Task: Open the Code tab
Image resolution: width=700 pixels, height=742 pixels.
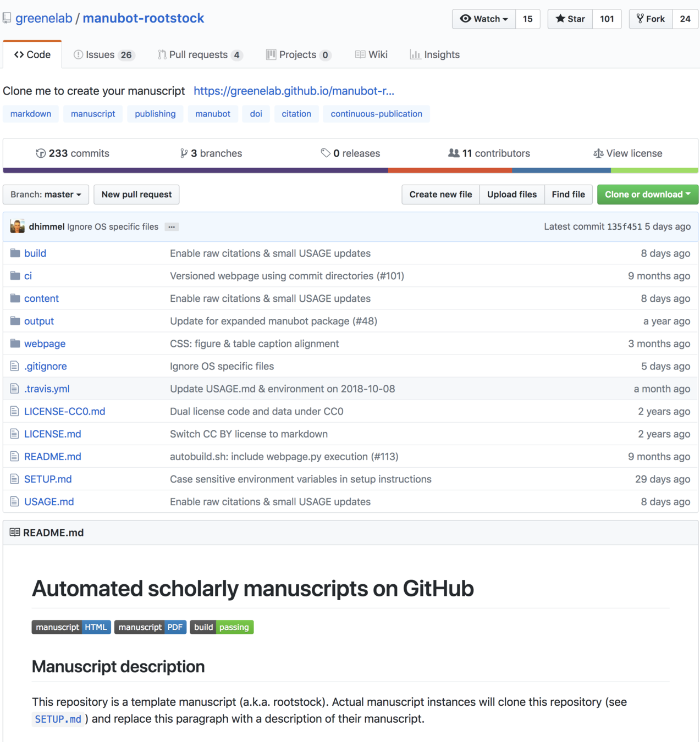Action: point(32,54)
